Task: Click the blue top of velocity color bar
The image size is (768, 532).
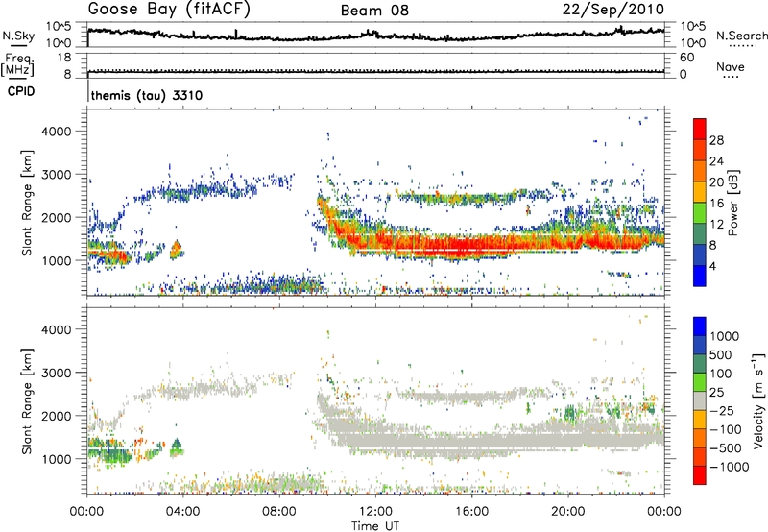Action: [x=700, y=326]
